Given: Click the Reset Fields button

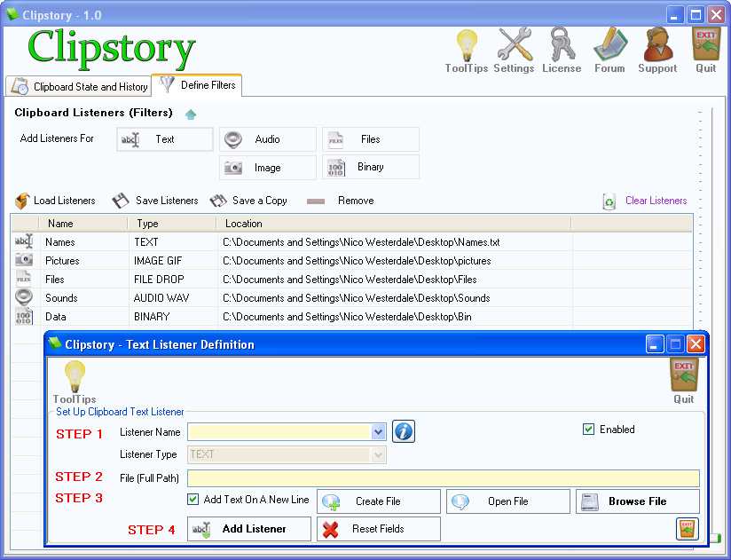Looking at the screenshot, I should [379, 529].
